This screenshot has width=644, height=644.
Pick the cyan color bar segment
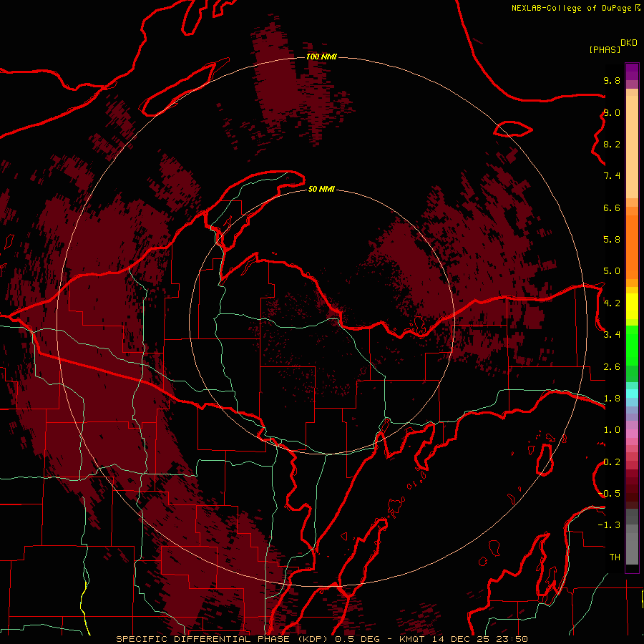[632, 393]
